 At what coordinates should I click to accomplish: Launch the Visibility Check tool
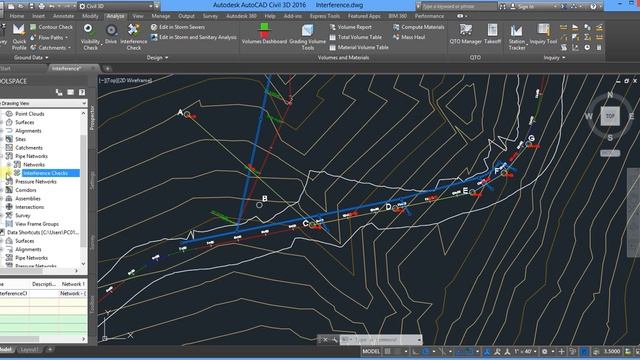[x=90, y=37]
